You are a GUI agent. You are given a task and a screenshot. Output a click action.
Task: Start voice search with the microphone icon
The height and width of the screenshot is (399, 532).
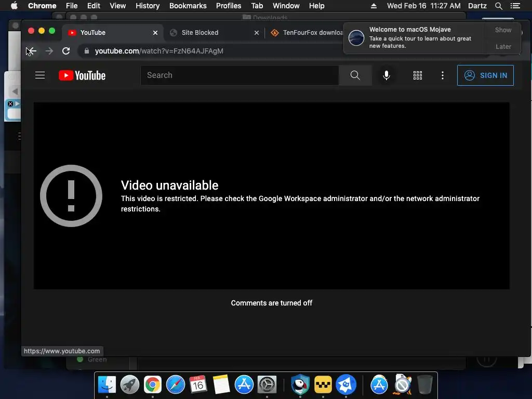tap(386, 75)
